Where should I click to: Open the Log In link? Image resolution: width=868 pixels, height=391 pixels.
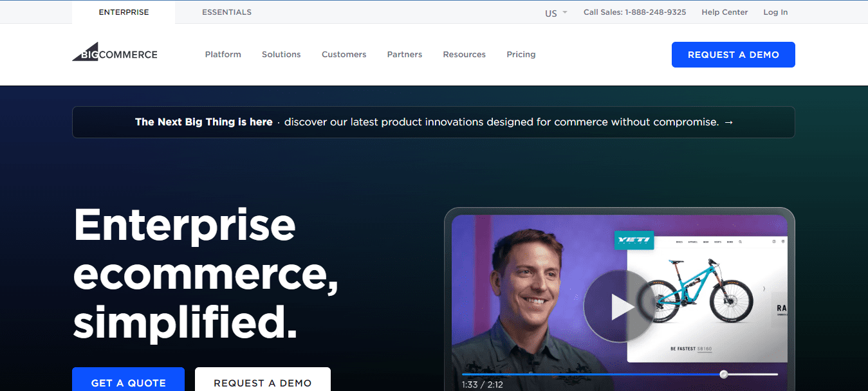pos(775,12)
